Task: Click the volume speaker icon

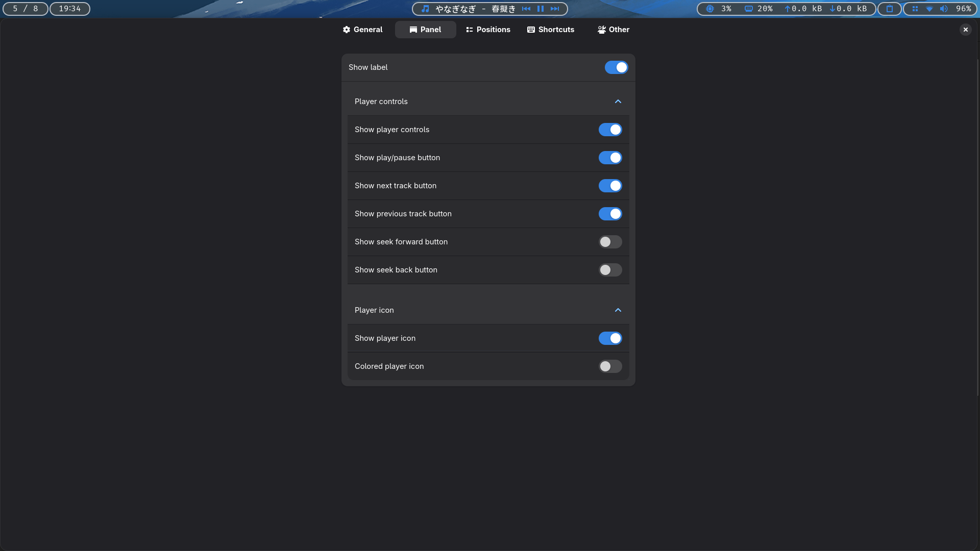Action: tap(944, 9)
